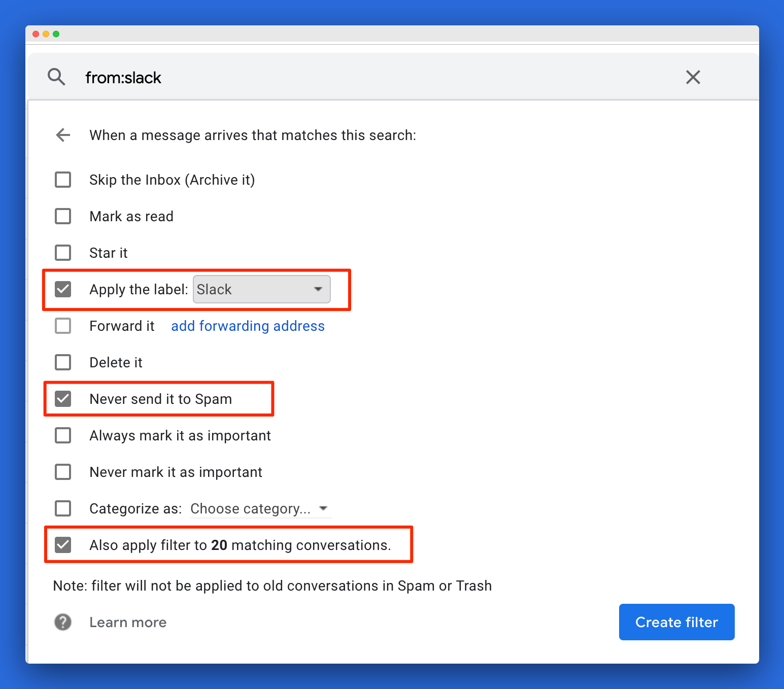The image size is (784, 689).
Task: Open the Learn more link
Action: pos(128,622)
